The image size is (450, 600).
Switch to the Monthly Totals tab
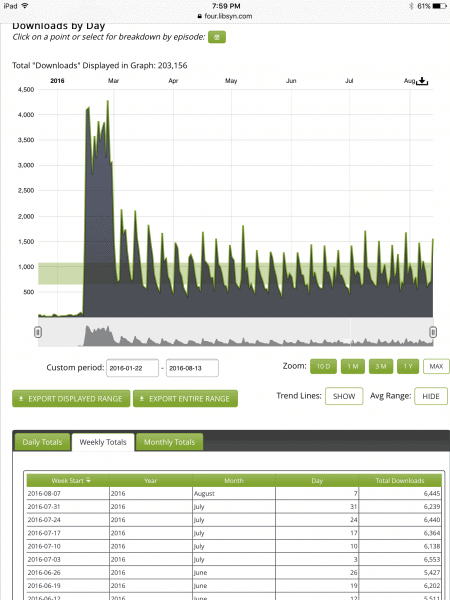[169, 442]
